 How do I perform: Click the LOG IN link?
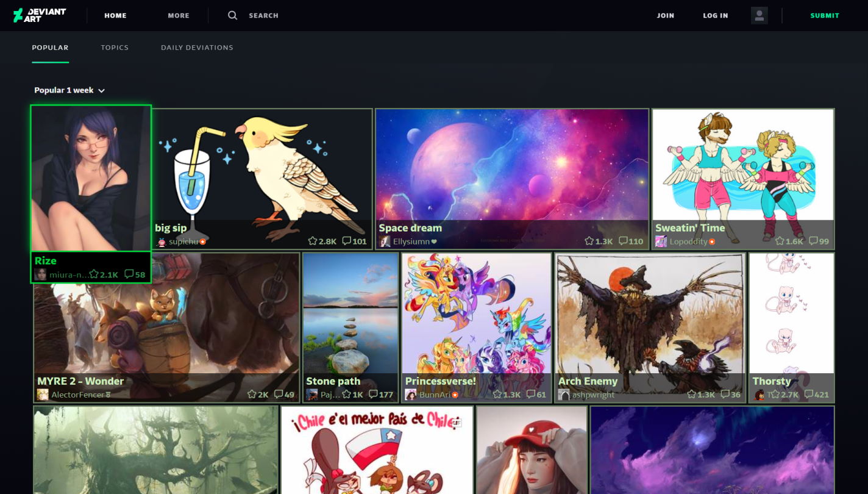[x=716, y=15]
